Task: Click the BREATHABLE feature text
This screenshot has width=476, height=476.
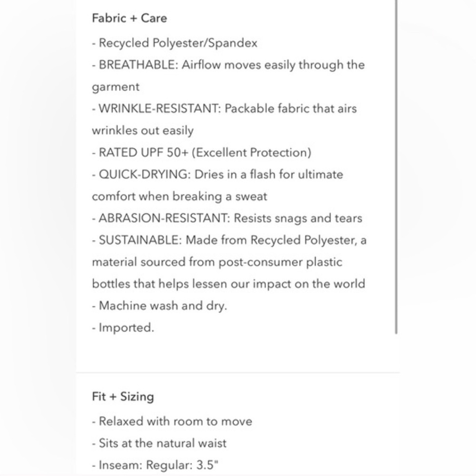Action: [228, 65]
